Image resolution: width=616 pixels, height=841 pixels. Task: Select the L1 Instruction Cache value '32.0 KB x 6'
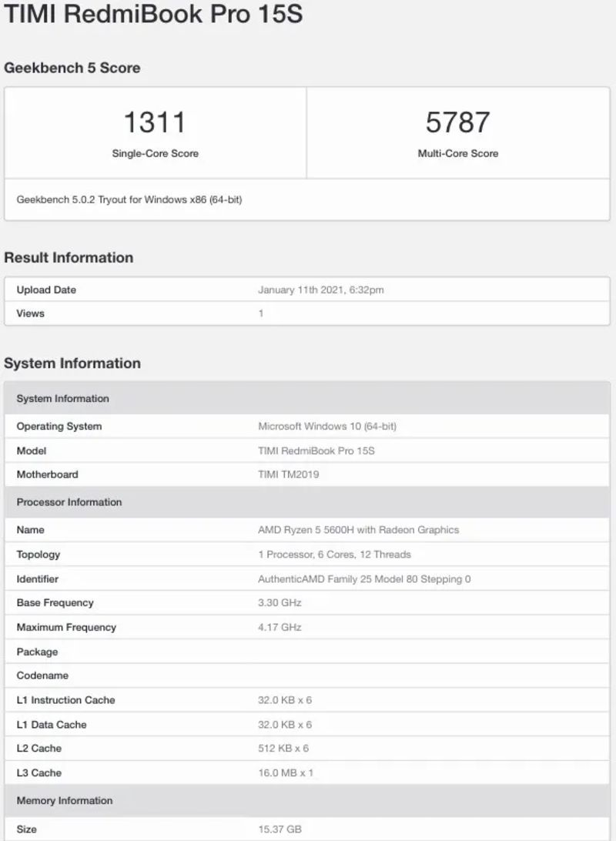[x=285, y=701]
